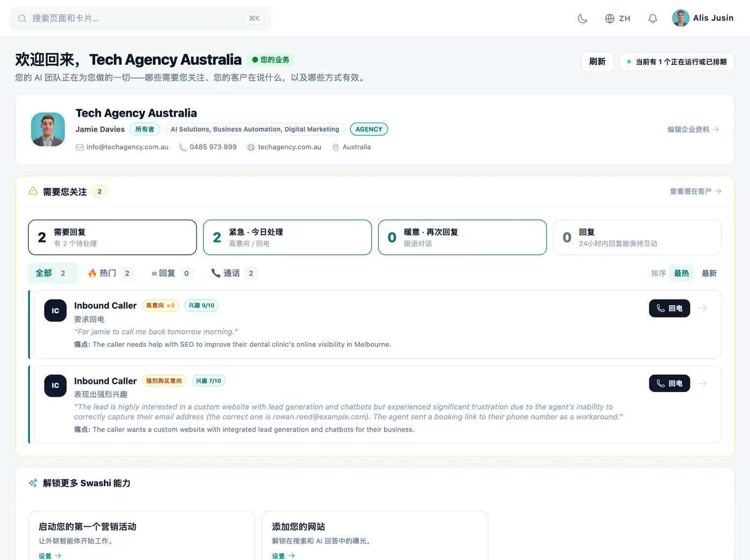Switch to the 回复 filter tab
The width and height of the screenshot is (750, 560).
coord(172,273)
